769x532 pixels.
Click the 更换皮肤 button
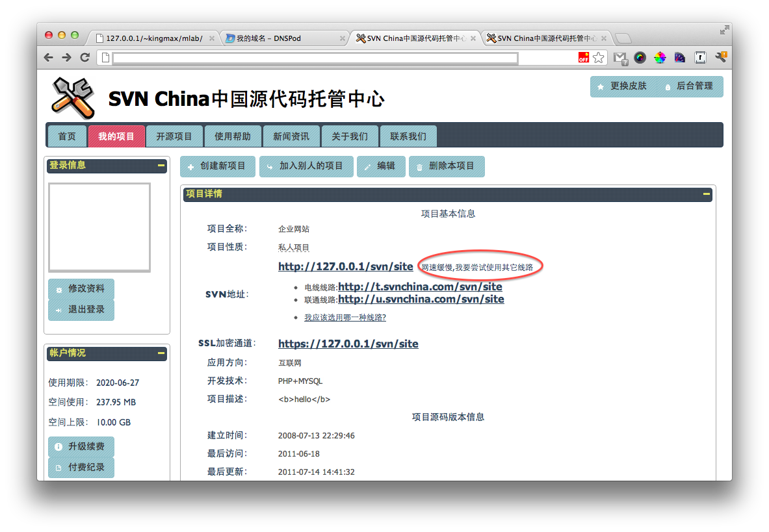[623, 86]
